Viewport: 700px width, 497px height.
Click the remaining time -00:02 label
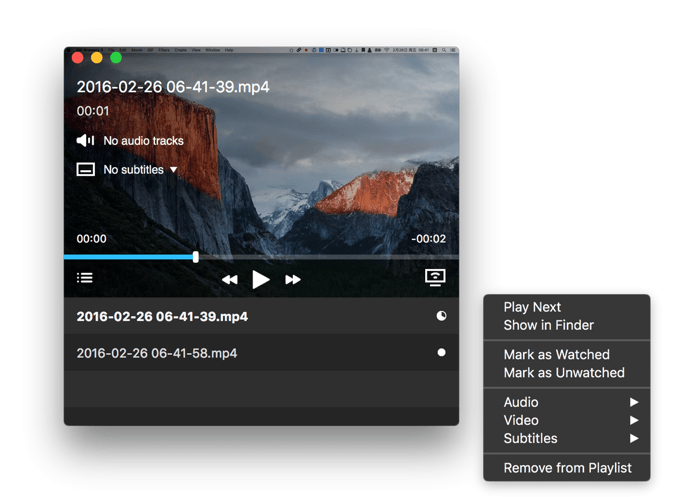click(x=428, y=239)
